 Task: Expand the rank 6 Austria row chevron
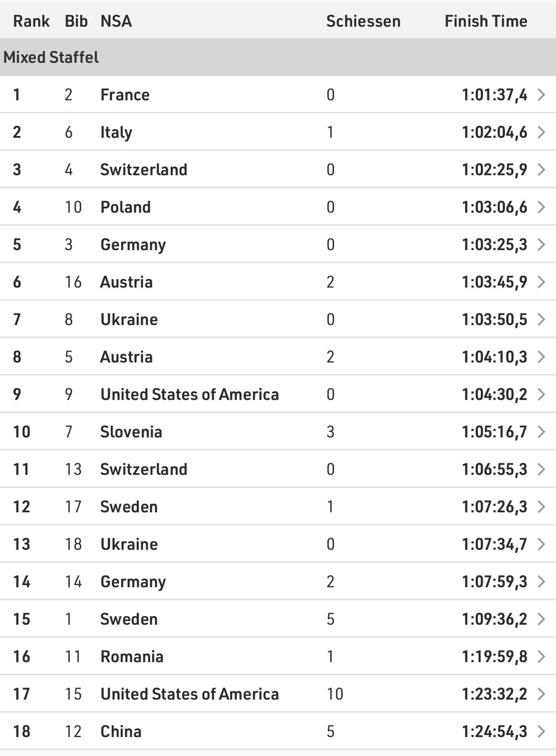click(541, 282)
